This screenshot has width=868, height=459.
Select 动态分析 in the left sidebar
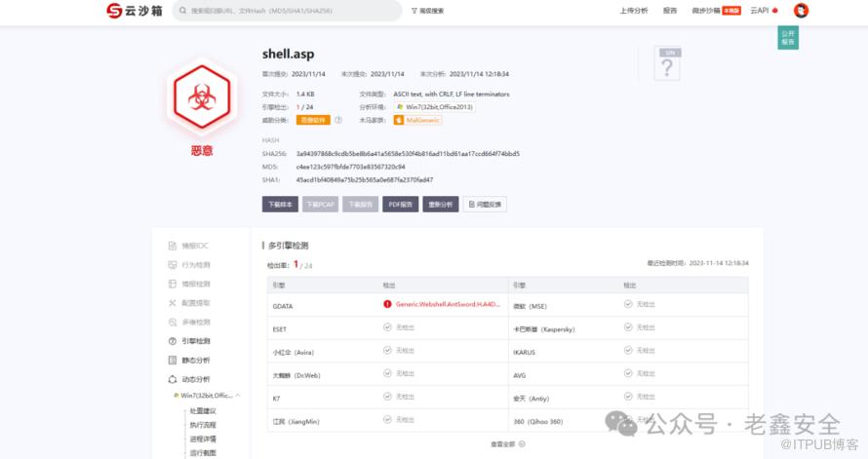[195, 379]
